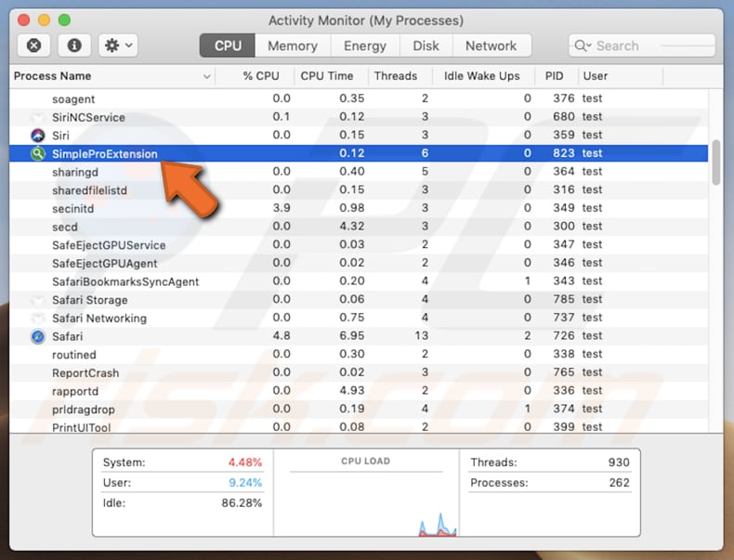The height and width of the screenshot is (560, 734).
Task: Click the Safari Networking shield icon
Action: 37,319
